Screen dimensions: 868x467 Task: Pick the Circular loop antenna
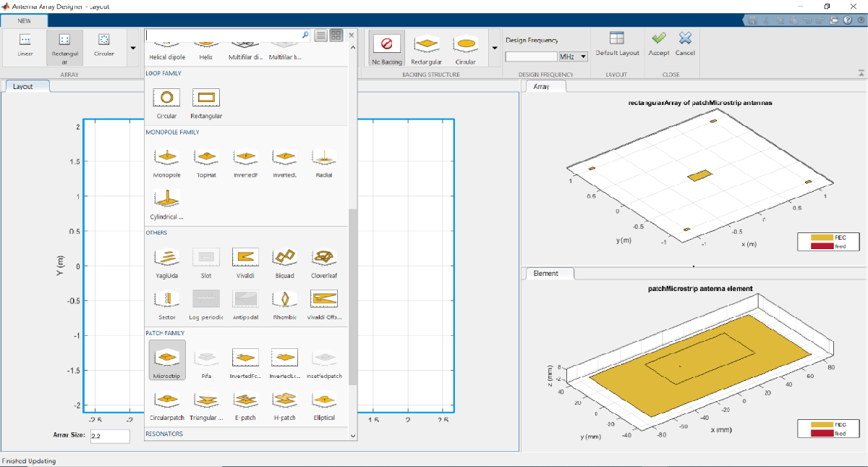[x=167, y=102]
